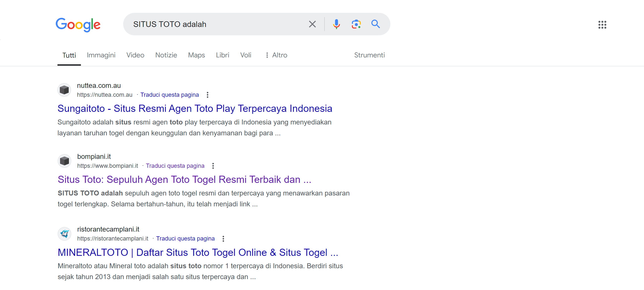
Task: Open the Google apps grid icon
Action: pos(602,24)
